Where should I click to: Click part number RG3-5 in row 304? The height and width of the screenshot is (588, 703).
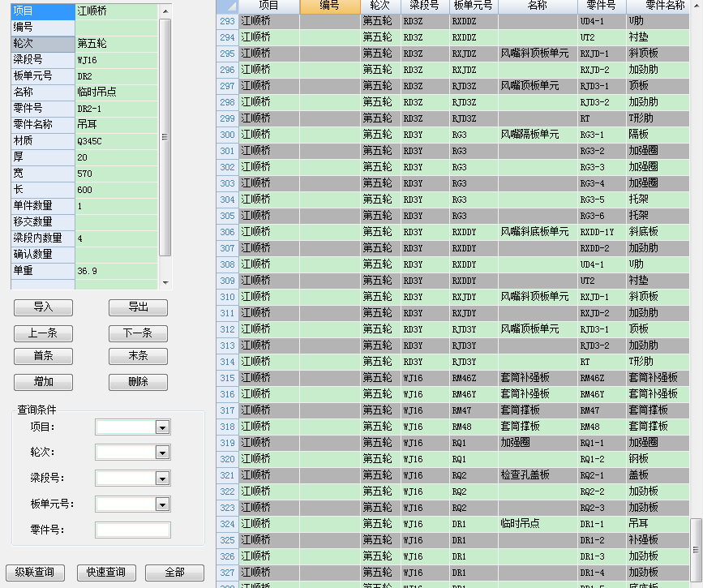click(602, 200)
